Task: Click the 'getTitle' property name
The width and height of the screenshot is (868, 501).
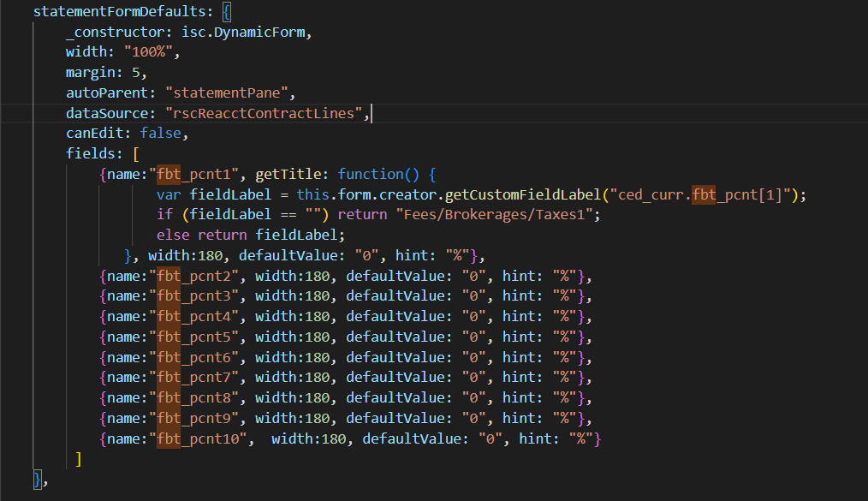Action: point(288,175)
